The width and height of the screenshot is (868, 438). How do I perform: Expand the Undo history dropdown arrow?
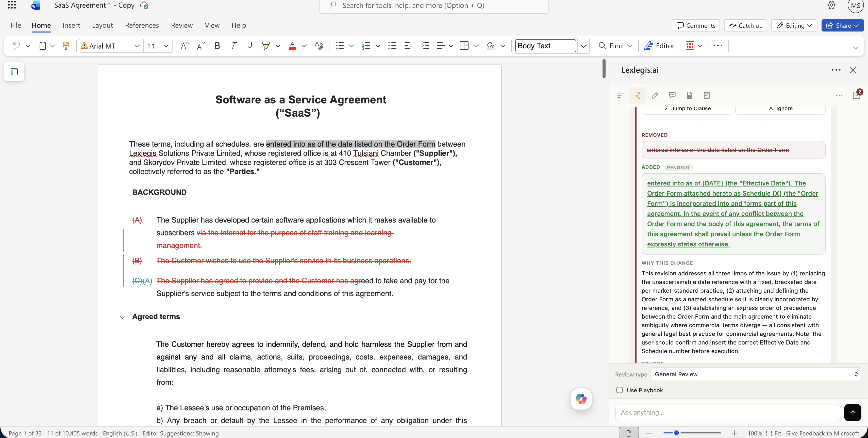(28, 45)
